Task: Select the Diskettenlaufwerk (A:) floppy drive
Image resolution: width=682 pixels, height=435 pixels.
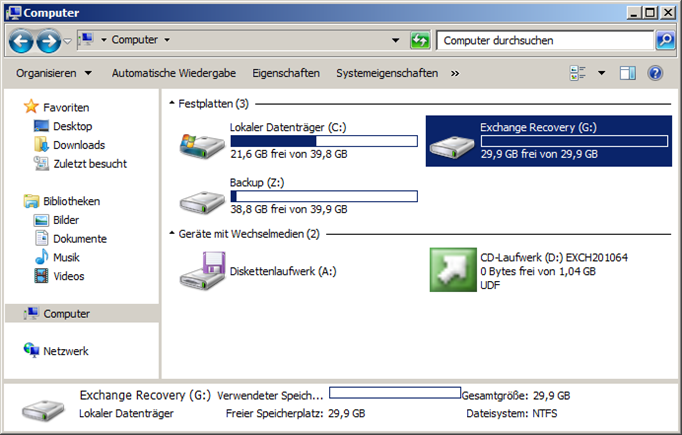Action: [201, 270]
